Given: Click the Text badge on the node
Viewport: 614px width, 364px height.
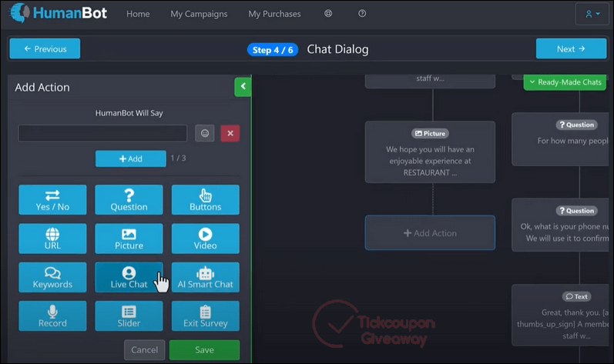Looking at the screenshot, I should [577, 296].
